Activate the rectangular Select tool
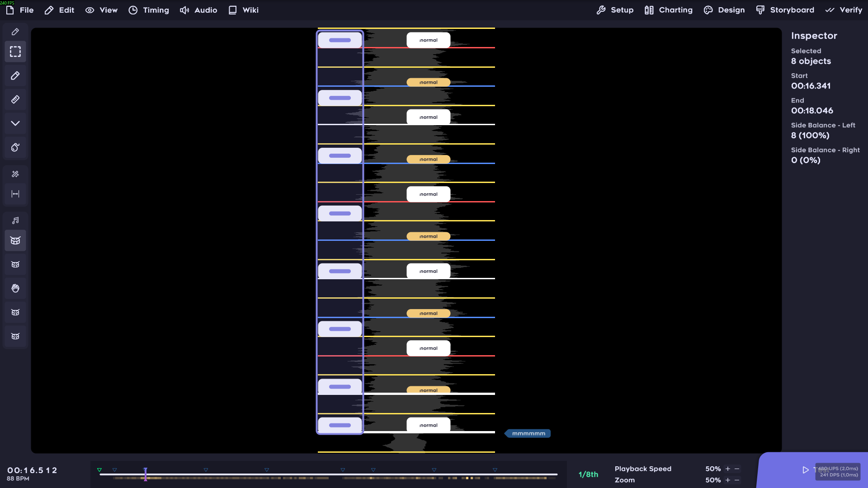This screenshot has height=488, width=868. click(15, 52)
